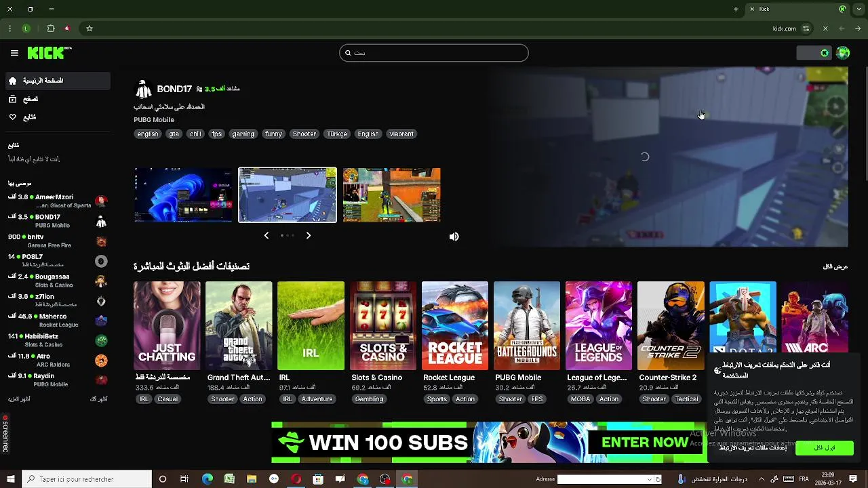Click the Shooter tag under Counter-Strike 2

(x=654, y=399)
